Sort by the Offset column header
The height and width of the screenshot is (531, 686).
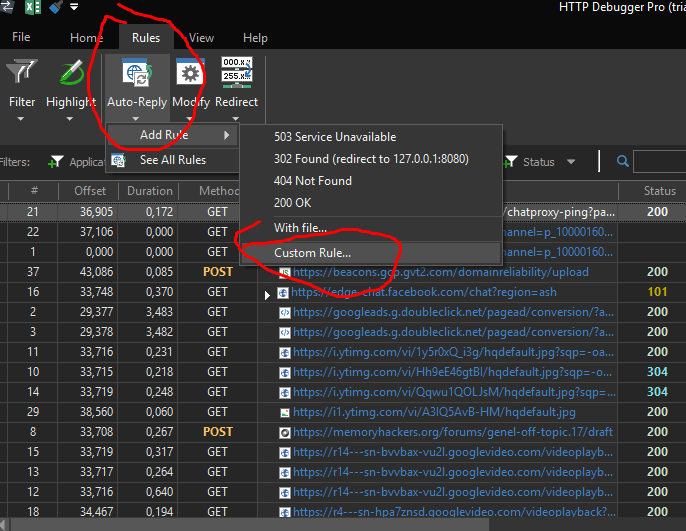[90, 191]
